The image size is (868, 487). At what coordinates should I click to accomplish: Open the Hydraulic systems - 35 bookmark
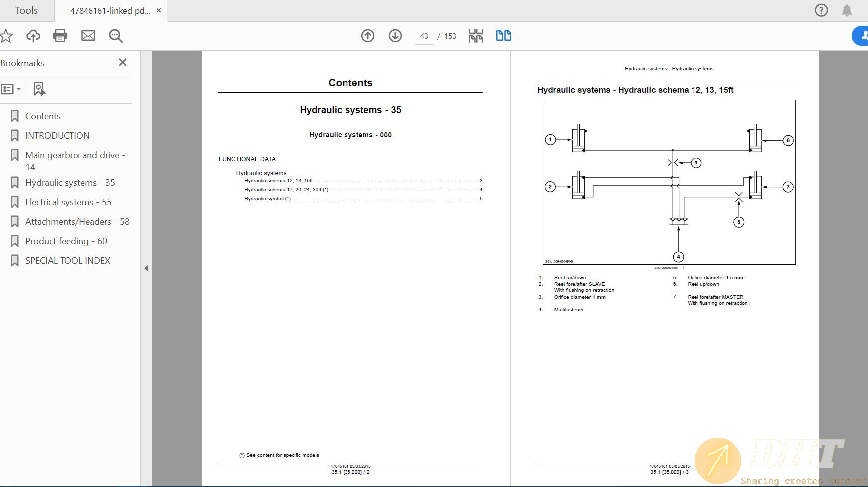coord(70,183)
